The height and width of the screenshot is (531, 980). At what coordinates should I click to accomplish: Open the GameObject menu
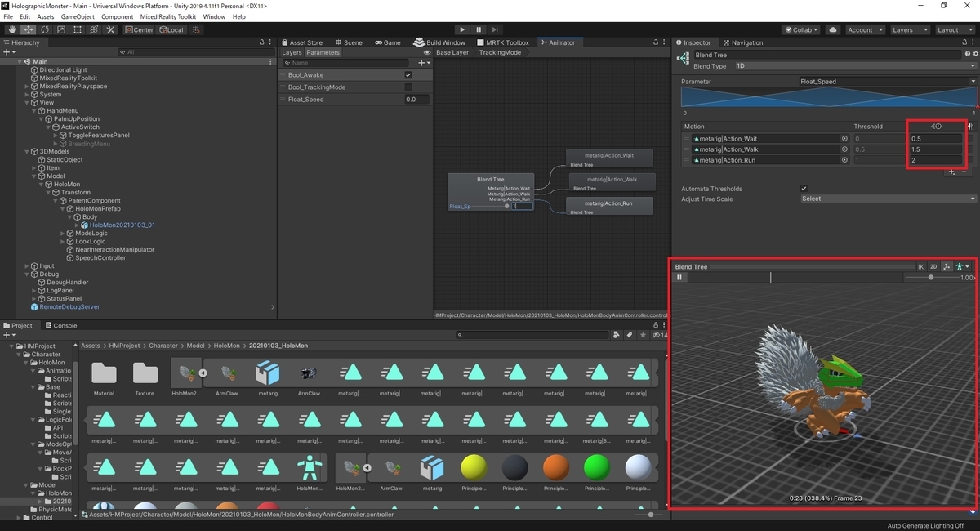pos(78,16)
